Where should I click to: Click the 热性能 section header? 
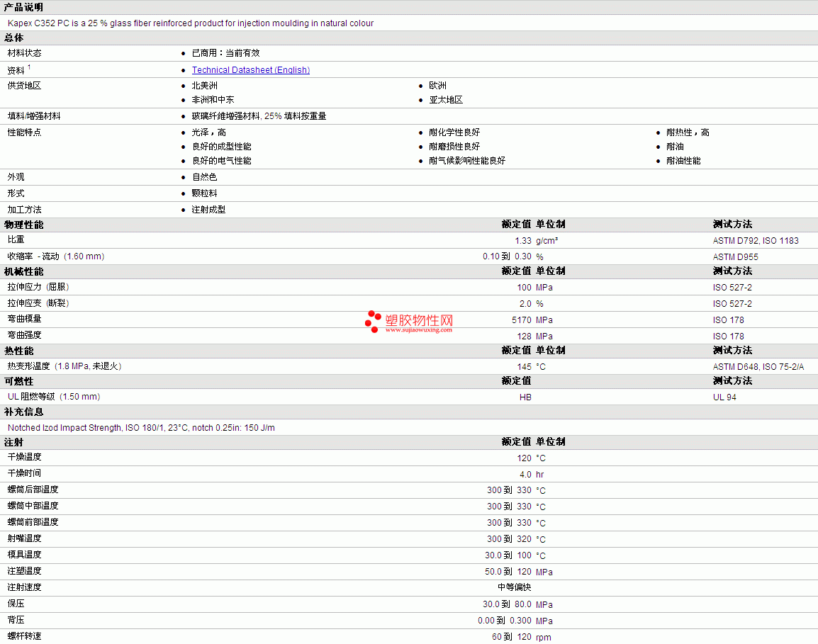[19, 351]
